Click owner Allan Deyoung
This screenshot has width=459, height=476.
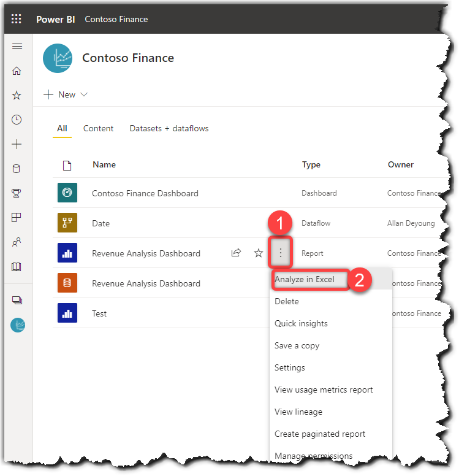pyautogui.click(x=411, y=223)
